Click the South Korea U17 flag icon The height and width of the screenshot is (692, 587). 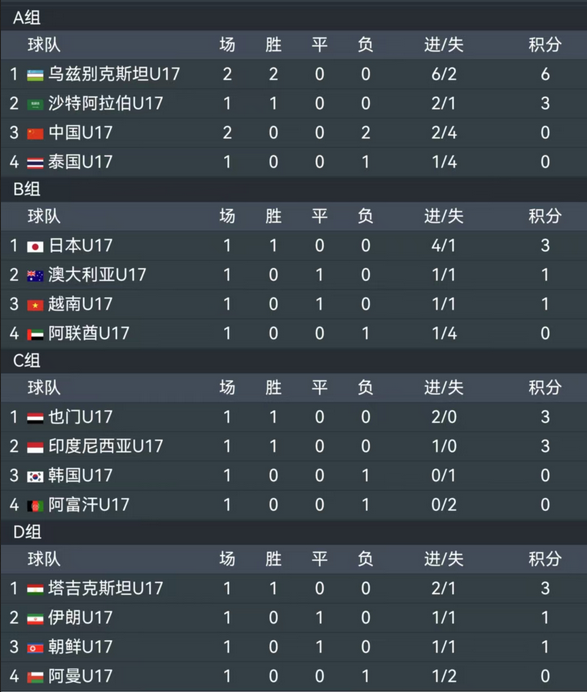pos(35,476)
